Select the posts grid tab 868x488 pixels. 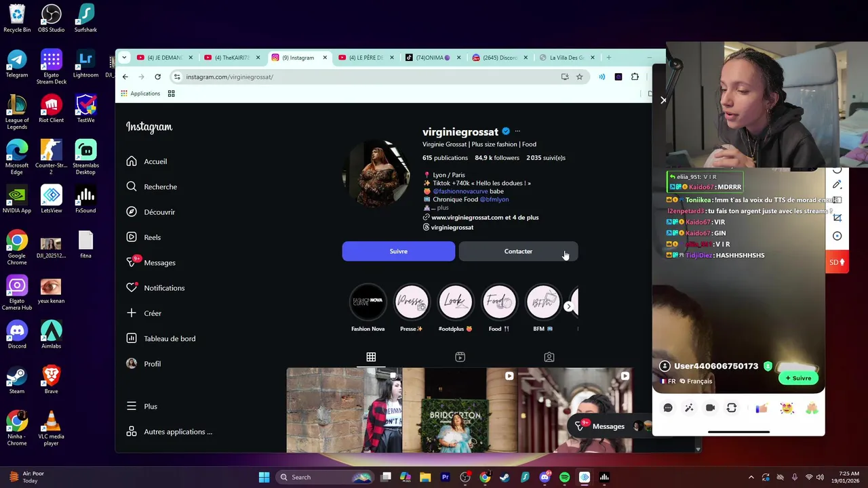point(371,357)
